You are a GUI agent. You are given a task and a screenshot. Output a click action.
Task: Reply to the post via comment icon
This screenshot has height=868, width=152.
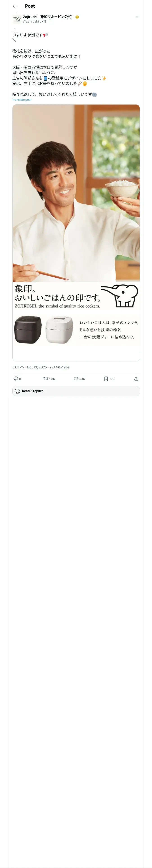pos(16,378)
